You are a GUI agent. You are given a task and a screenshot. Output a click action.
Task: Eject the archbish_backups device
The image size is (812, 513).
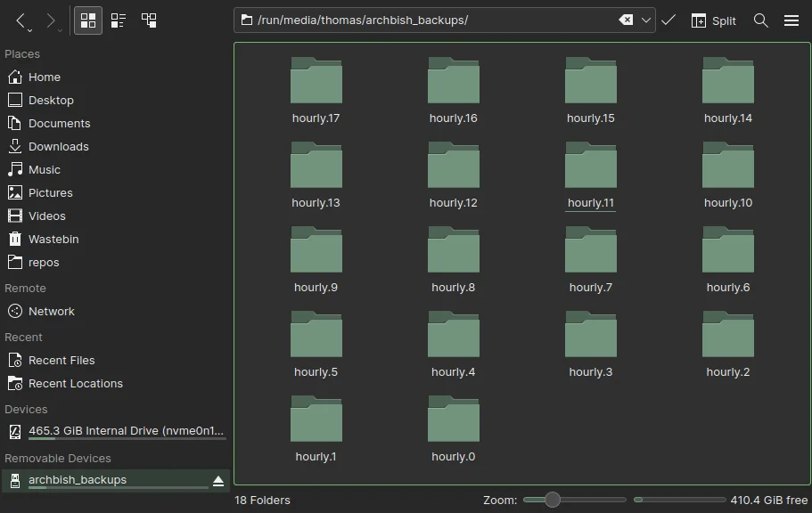coord(218,481)
